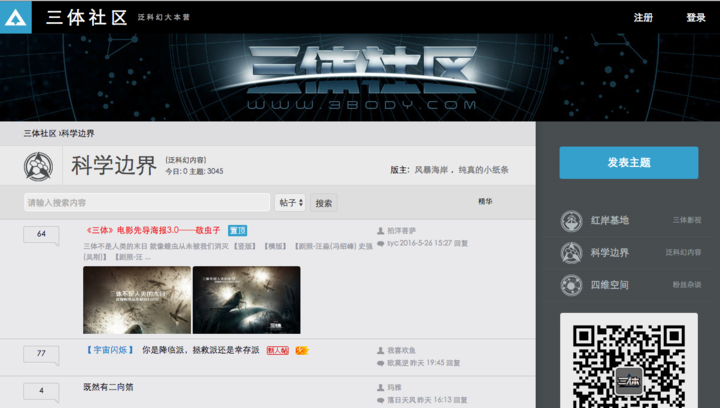
Task: Click 三体影视 label beside 红岸基地
Action: [x=687, y=220]
